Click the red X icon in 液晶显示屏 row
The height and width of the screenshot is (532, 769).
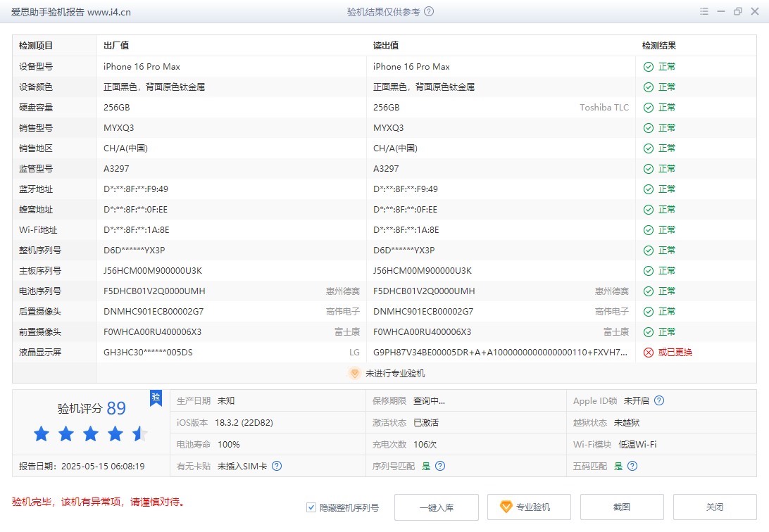point(649,353)
